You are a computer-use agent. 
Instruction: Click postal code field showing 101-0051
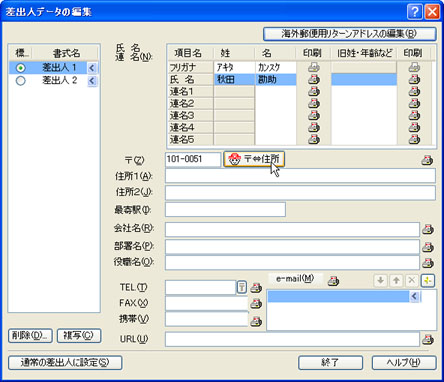pyautogui.click(x=193, y=159)
